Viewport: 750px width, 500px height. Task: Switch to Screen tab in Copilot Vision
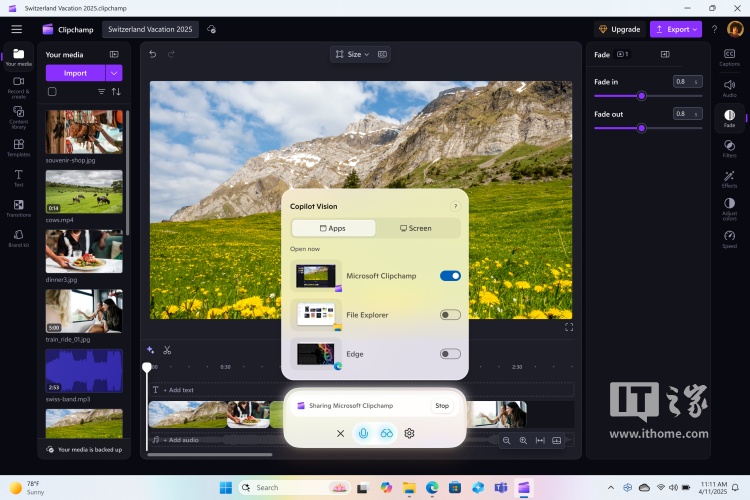coord(416,228)
